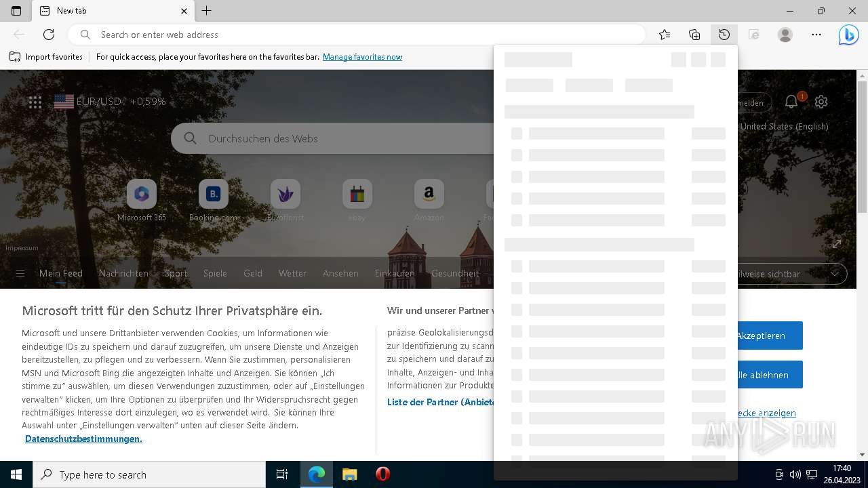Open the taskbar clock and date

point(842,474)
